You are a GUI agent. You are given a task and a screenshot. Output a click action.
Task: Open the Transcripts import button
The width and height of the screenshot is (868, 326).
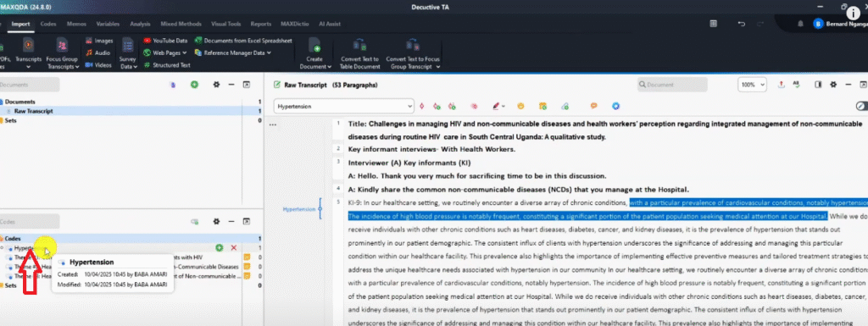click(x=28, y=53)
